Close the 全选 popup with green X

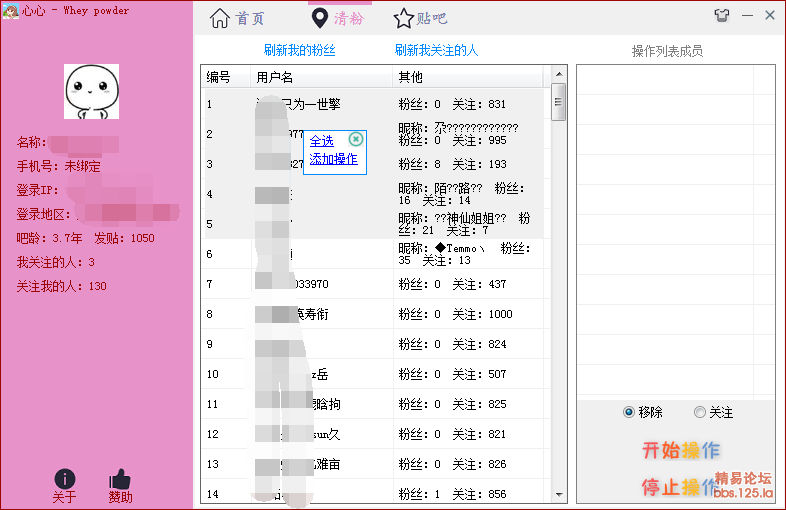356,139
